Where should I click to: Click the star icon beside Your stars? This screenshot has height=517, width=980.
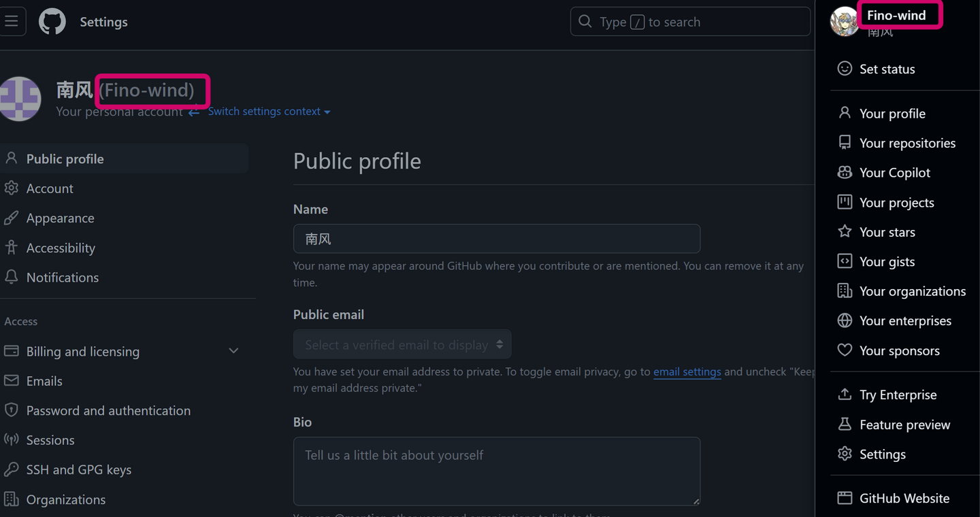tap(845, 231)
